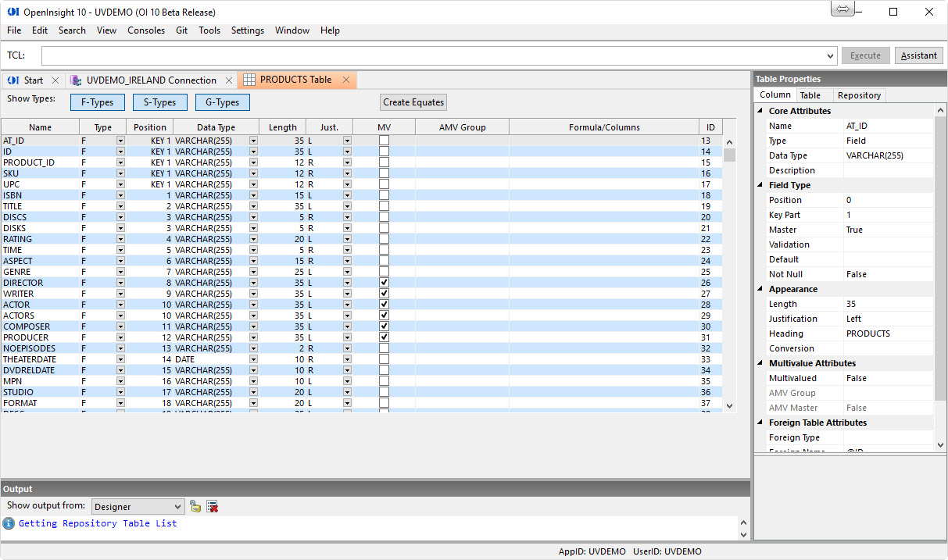Viewport: 948px width, 560px height.
Task: Click the columns table scroll-down arrow
Action: click(730, 406)
